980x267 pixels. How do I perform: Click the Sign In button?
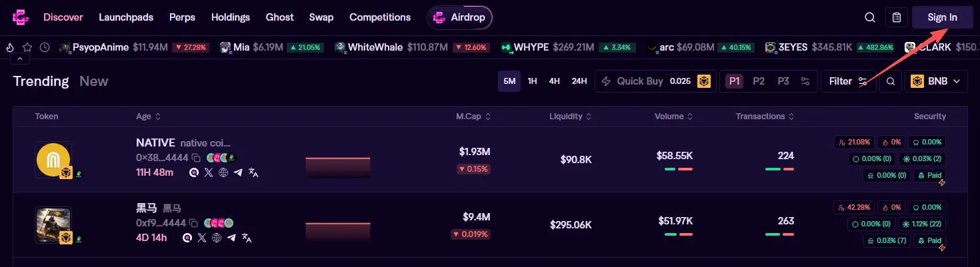tap(942, 17)
